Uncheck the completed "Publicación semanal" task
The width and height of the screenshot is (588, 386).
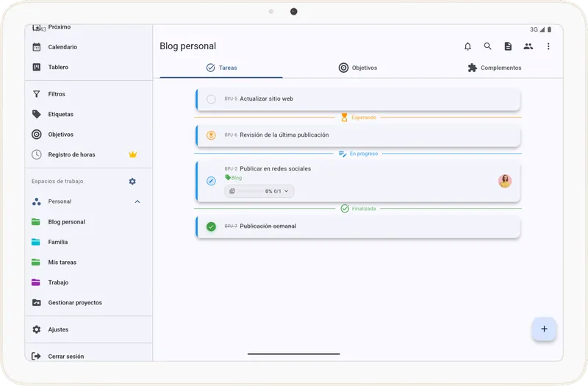point(211,226)
